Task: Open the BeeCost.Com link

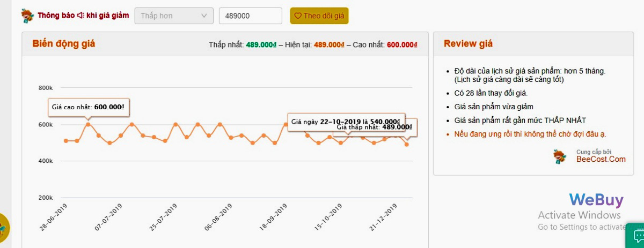Action: (601, 159)
